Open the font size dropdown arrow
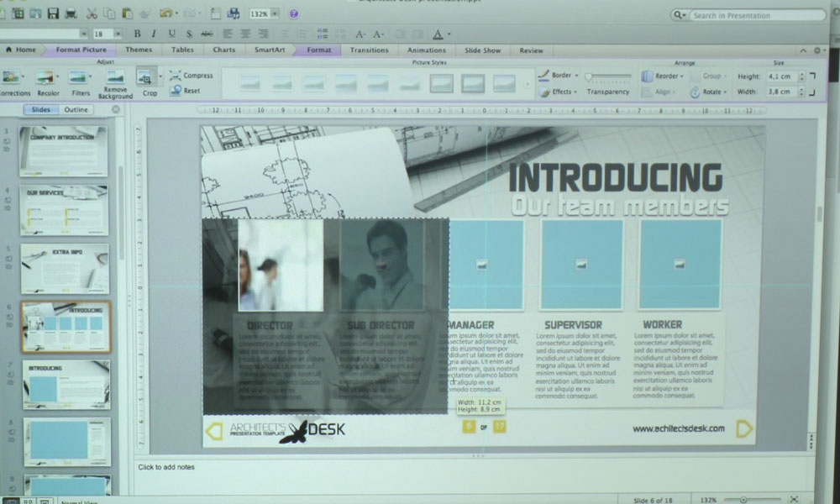840x504 pixels. 118,34
